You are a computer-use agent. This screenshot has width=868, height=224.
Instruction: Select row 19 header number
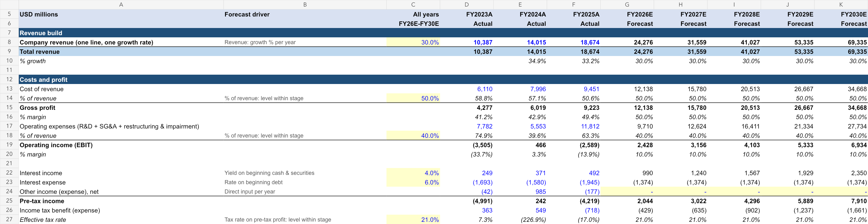click(9, 145)
